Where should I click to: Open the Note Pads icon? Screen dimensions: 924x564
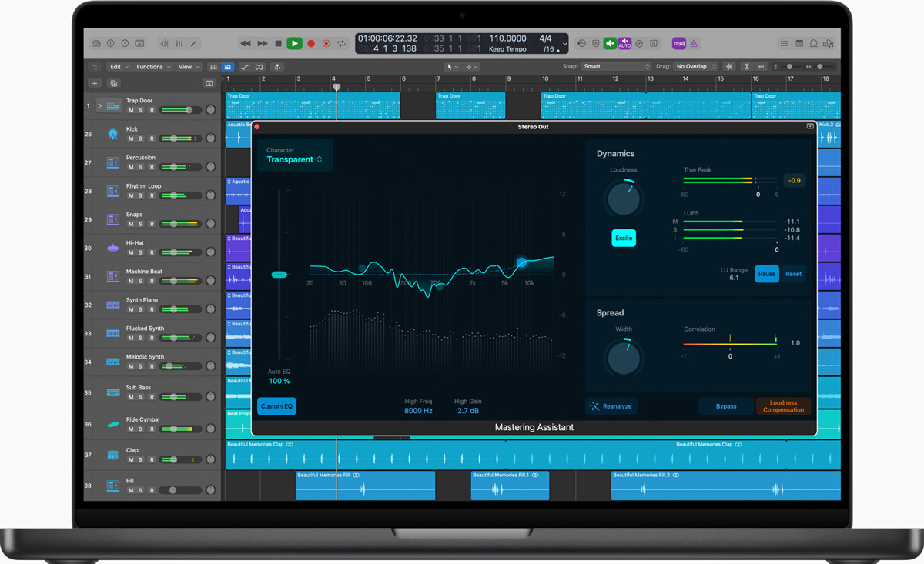coord(799,44)
